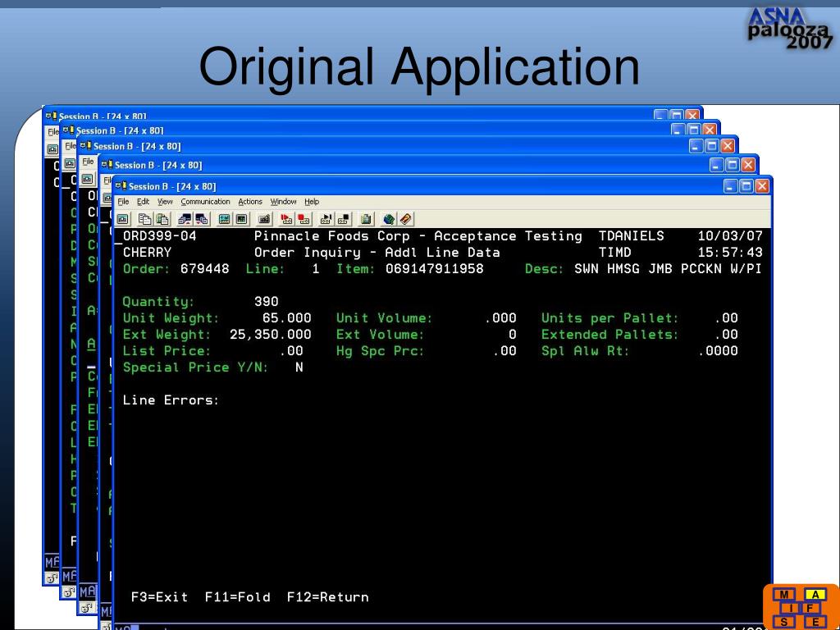Open the Help menu
This screenshot has width=840, height=630.
point(312,202)
